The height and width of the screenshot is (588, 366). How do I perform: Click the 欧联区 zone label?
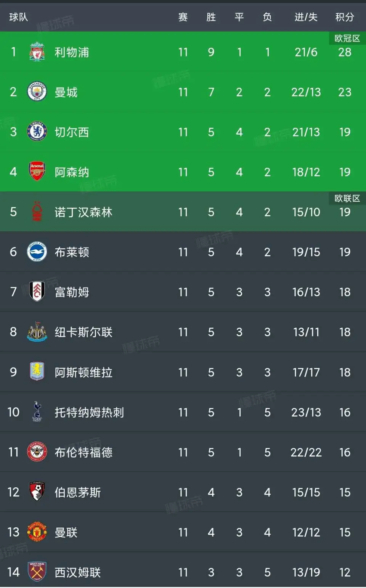tap(347, 198)
